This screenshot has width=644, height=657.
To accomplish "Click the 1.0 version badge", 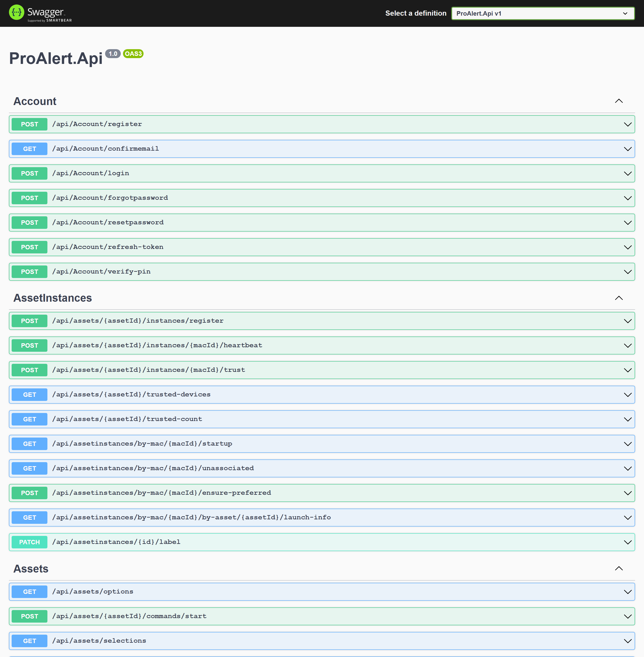I will 113,54.
